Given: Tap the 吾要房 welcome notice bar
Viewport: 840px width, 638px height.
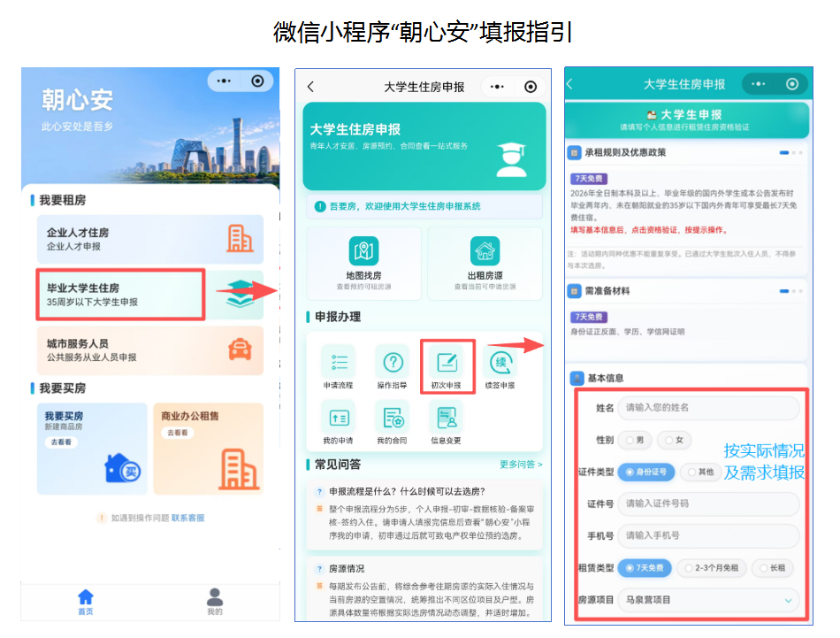Looking at the screenshot, I should pyautogui.click(x=424, y=206).
